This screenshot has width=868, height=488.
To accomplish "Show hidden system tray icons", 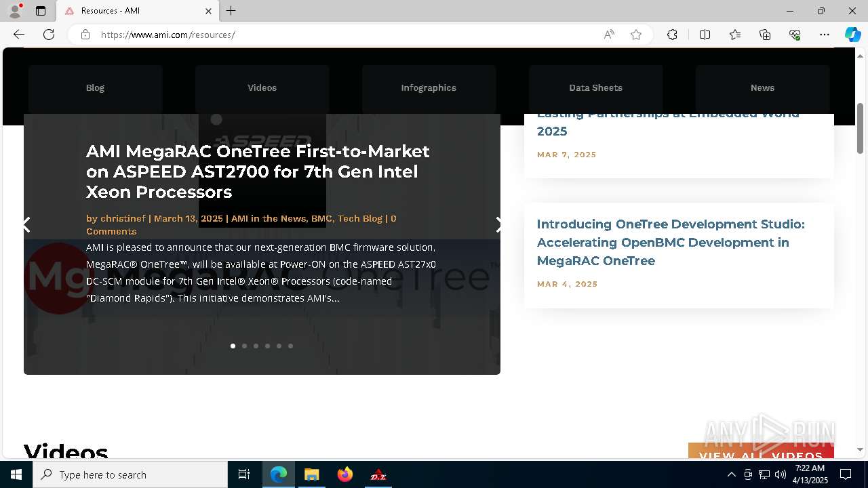I will pyautogui.click(x=731, y=474).
